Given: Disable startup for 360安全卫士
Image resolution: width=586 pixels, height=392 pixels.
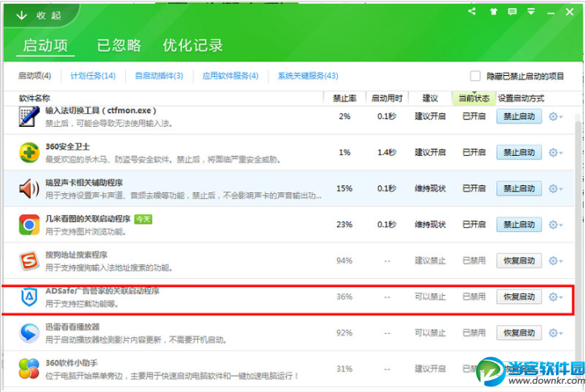Looking at the screenshot, I should (x=519, y=153).
